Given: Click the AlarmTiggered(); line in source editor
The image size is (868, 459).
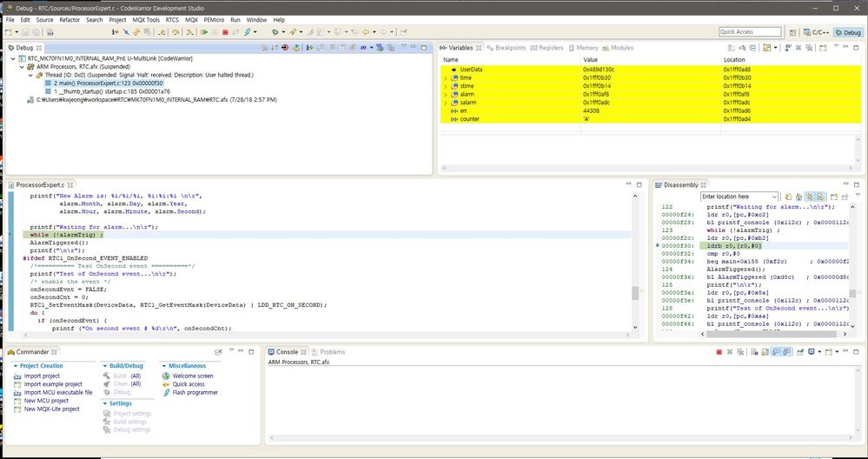Looking at the screenshot, I should click(59, 243).
